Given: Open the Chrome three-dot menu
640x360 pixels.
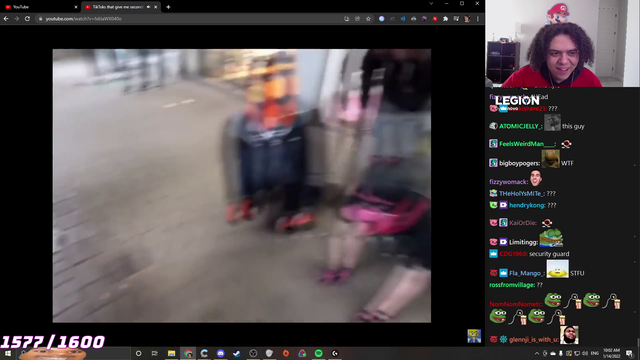Looking at the screenshot, I should [x=478, y=19].
